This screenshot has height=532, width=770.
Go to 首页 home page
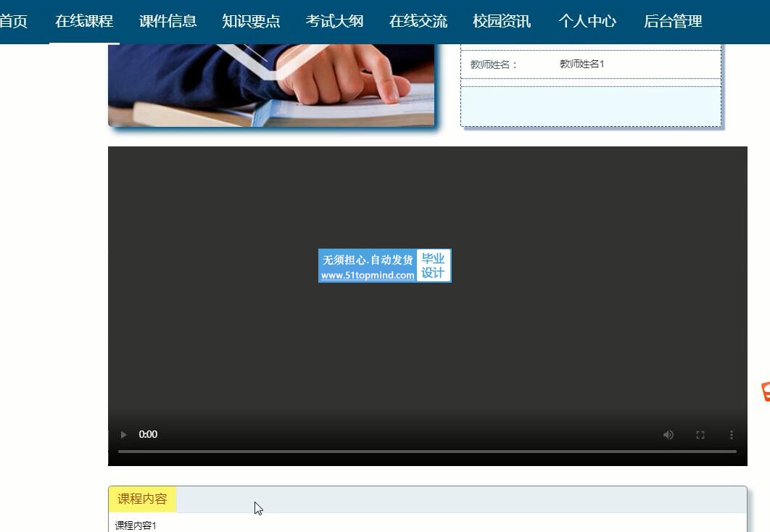pyautogui.click(x=13, y=21)
